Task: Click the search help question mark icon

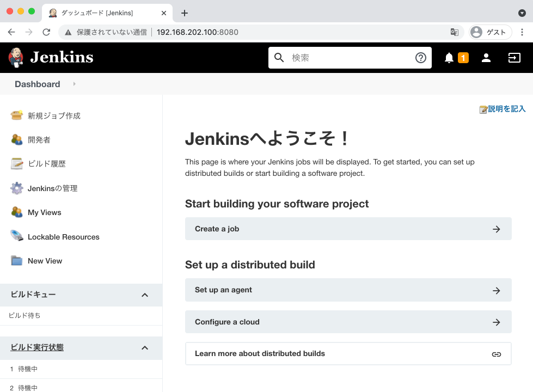Action: pos(420,58)
